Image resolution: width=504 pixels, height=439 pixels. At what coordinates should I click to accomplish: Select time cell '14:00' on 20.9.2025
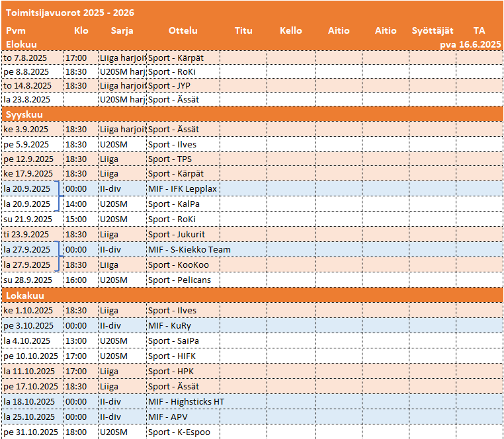[x=81, y=204]
